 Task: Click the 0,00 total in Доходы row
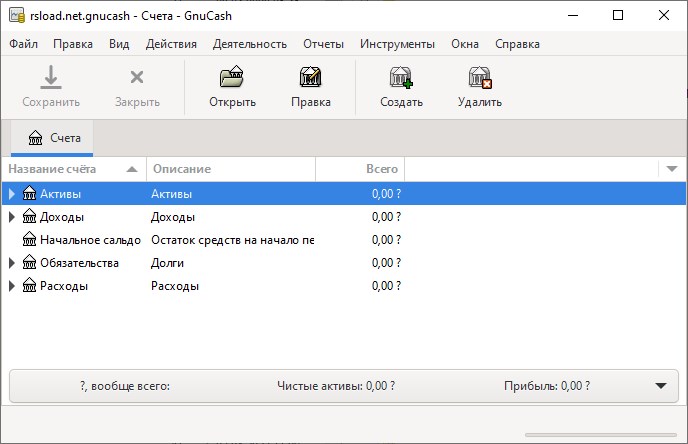386,217
